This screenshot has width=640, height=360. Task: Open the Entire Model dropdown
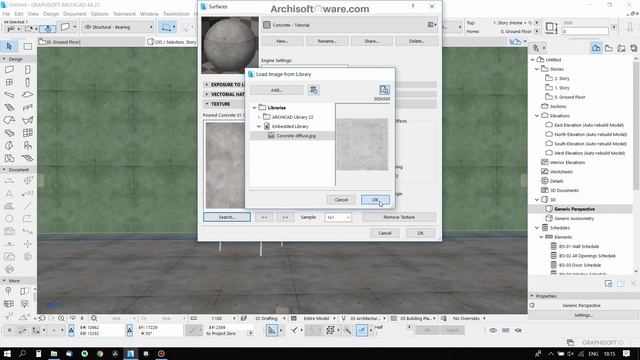tap(334, 318)
